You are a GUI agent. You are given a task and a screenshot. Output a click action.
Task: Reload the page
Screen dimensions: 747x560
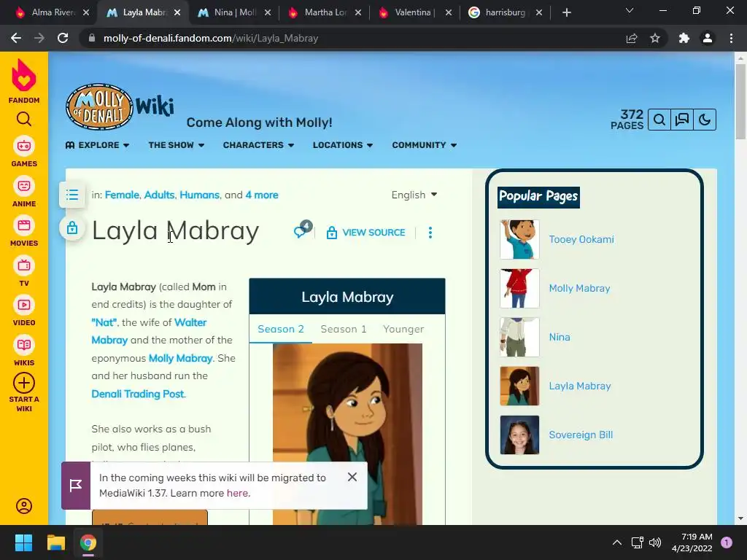(63, 38)
